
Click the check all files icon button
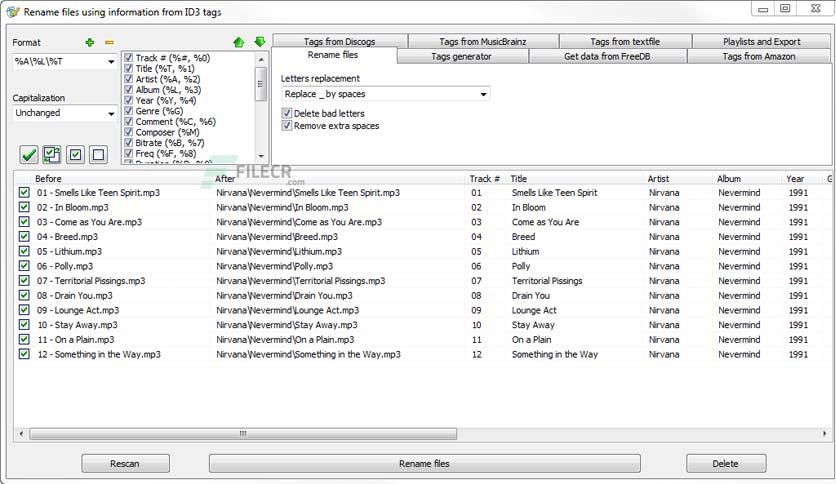coord(75,155)
